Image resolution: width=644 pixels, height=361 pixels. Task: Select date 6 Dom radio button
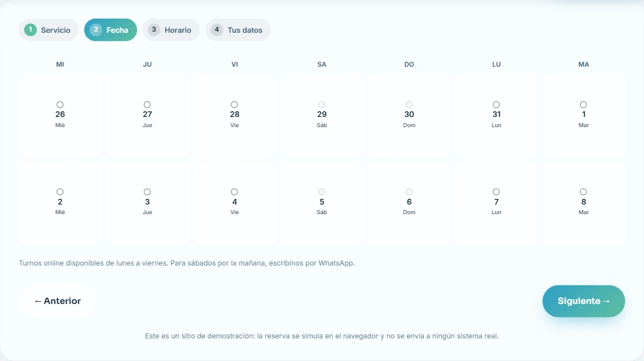click(x=409, y=192)
